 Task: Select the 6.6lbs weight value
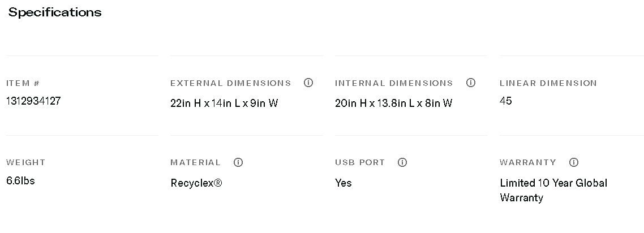tap(20, 181)
